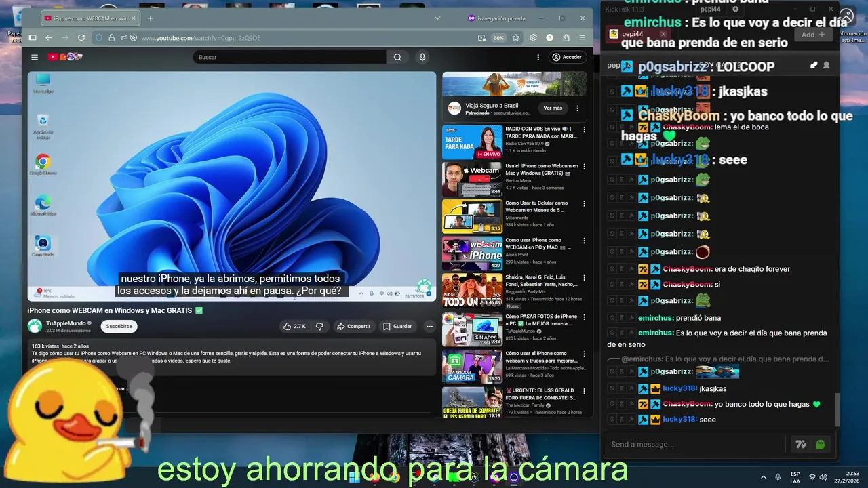Open the TuAppleMundo channel avatar

(35, 326)
